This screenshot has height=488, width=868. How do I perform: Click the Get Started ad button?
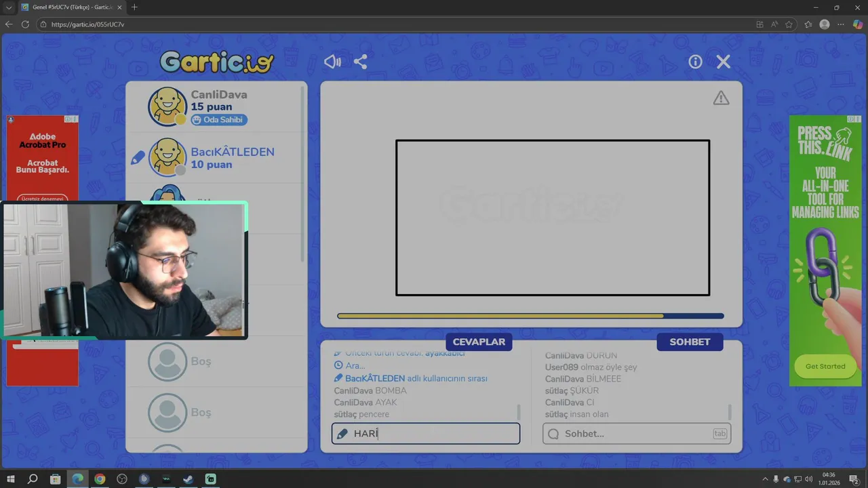pos(825,367)
